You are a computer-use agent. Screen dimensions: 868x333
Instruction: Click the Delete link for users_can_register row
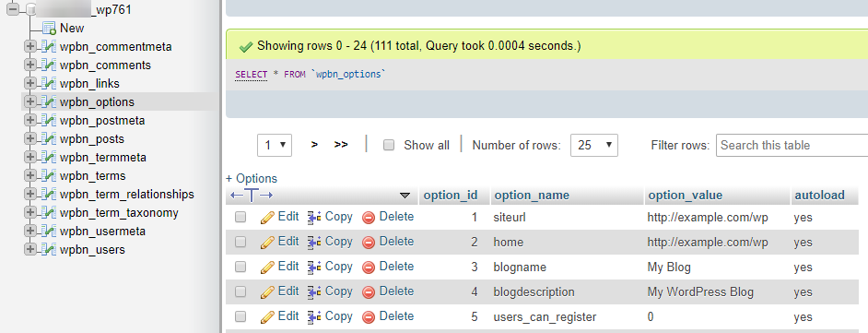point(396,316)
